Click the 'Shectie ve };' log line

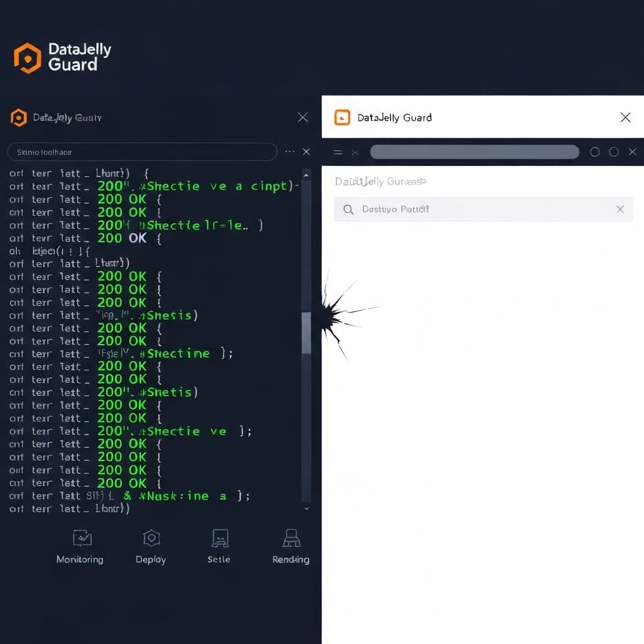click(x=131, y=431)
